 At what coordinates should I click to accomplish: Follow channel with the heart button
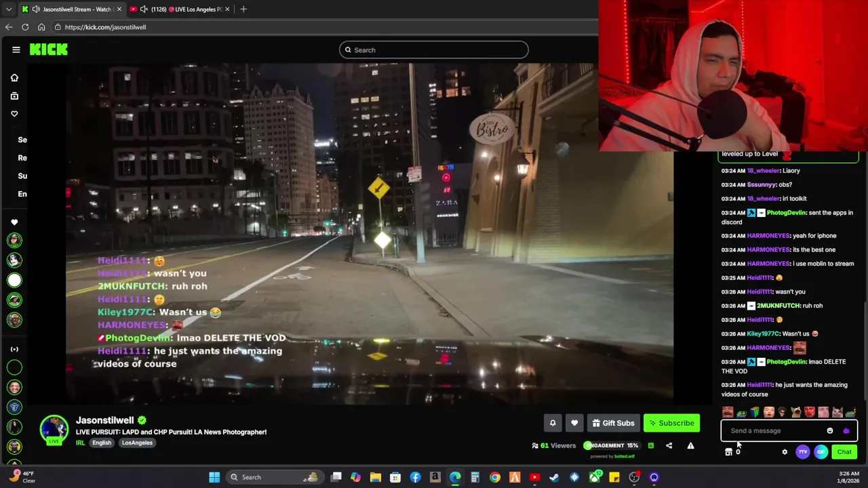click(x=574, y=423)
